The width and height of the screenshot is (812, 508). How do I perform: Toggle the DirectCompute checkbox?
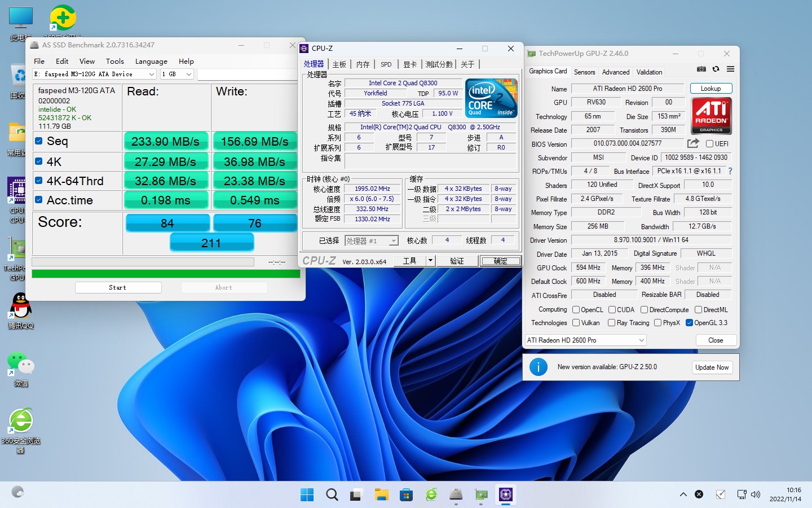(x=644, y=310)
